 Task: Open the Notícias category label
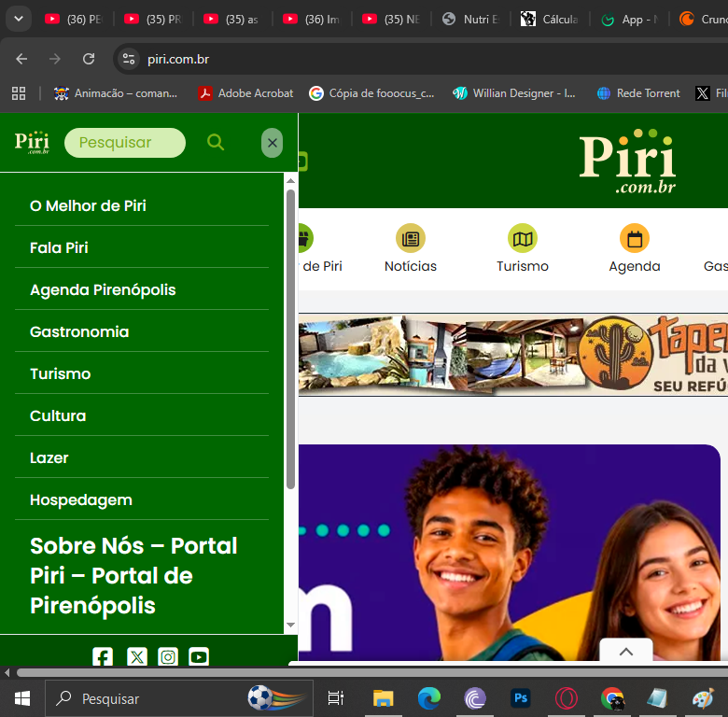pyautogui.click(x=411, y=266)
